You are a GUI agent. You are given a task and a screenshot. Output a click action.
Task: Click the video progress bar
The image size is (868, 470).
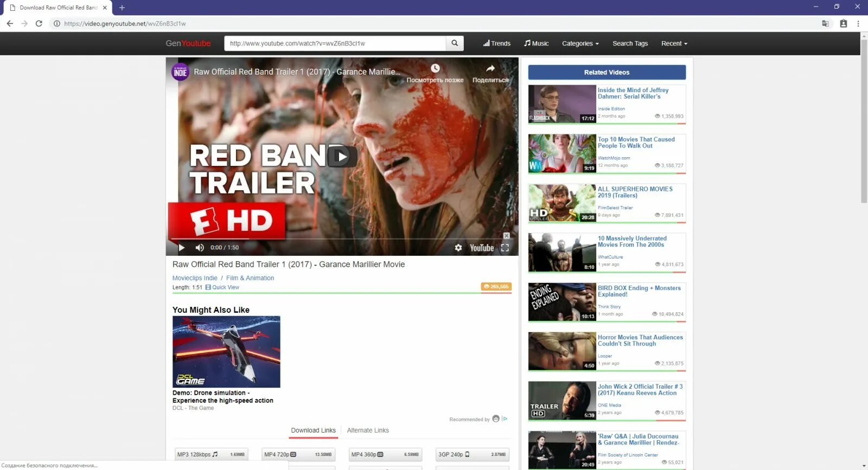click(342, 239)
